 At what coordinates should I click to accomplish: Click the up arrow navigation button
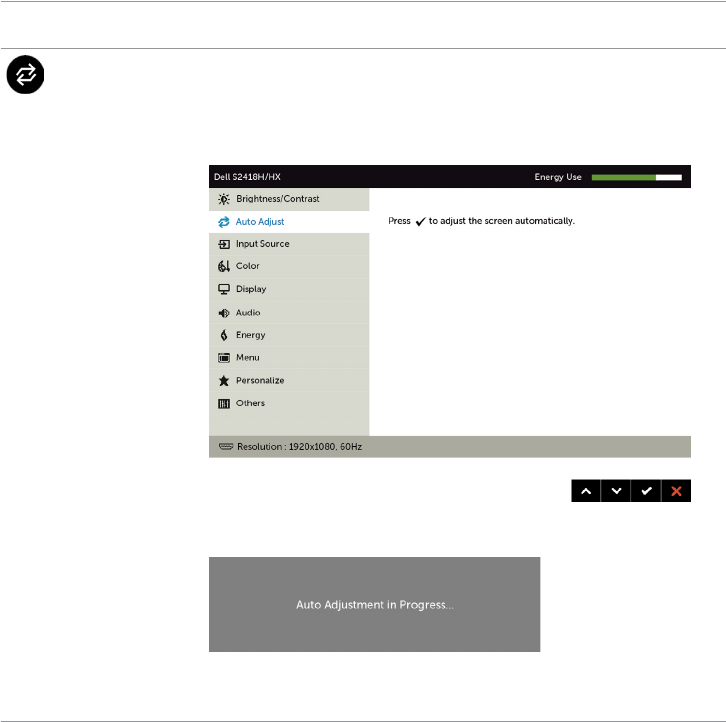pyautogui.click(x=586, y=491)
